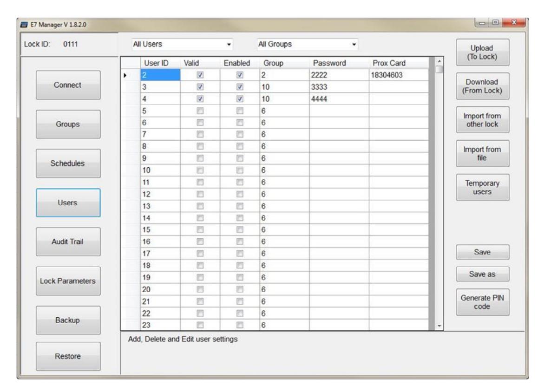This screenshot has height=392, width=544.
Task: Select the row marker for user 2
Action: pyautogui.click(x=131, y=75)
